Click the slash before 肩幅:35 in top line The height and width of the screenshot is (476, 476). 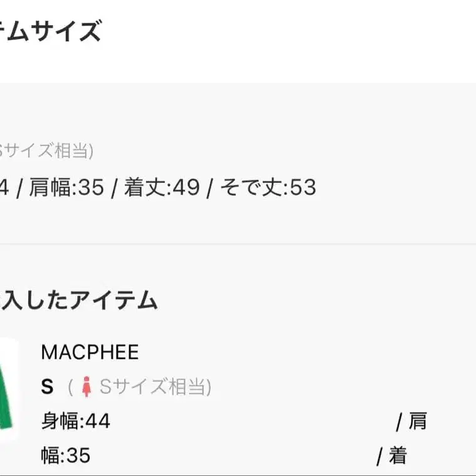[19, 188]
